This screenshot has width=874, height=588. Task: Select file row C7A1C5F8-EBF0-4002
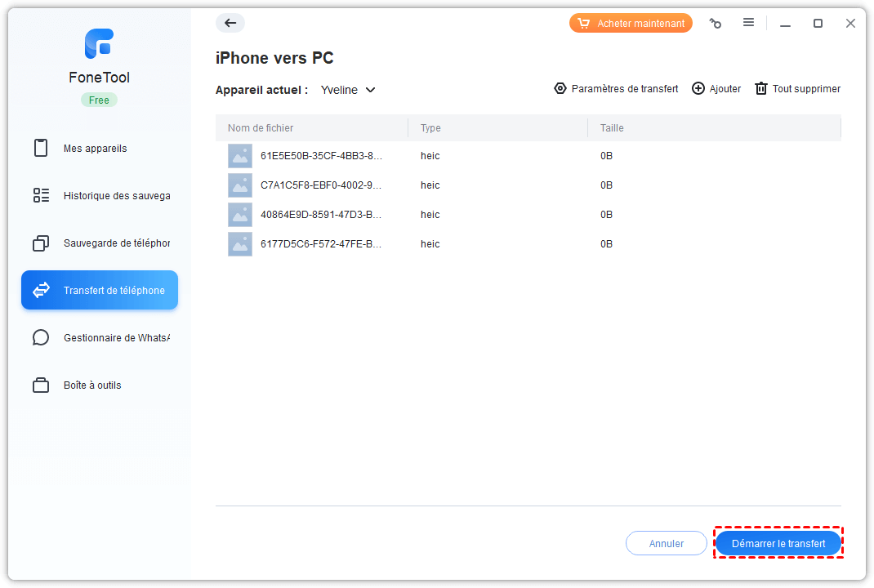pyautogui.click(x=321, y=185)
